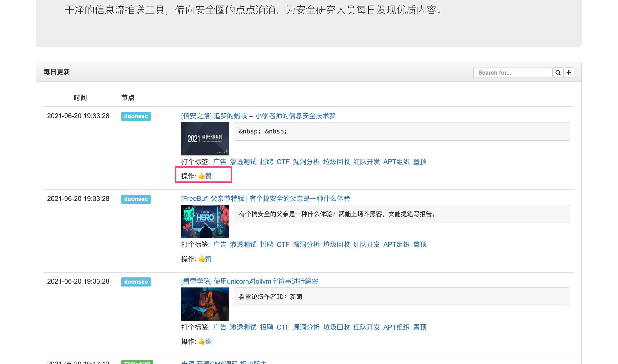Like the 看雪学院 unicorn article

tap(205, 341)
